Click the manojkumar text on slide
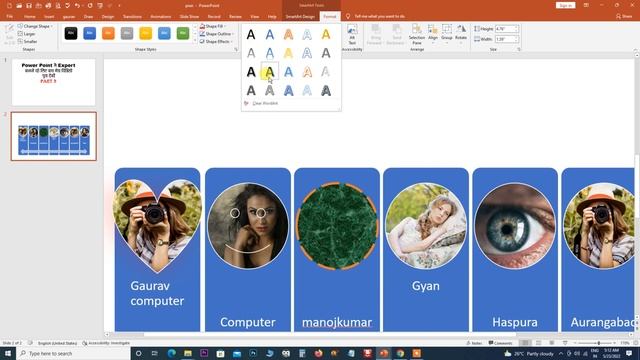This screenshot has width=640, height=360. tap(337, 322)
